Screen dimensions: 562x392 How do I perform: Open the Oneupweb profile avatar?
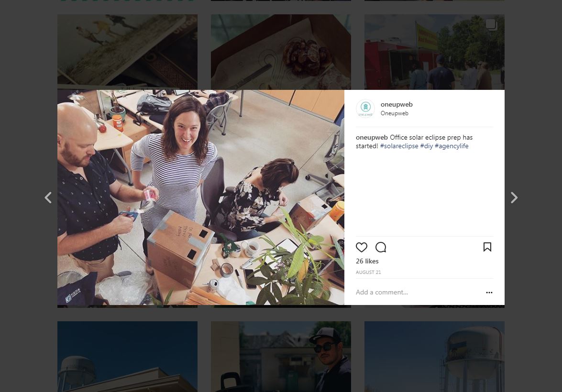(365, 108)
